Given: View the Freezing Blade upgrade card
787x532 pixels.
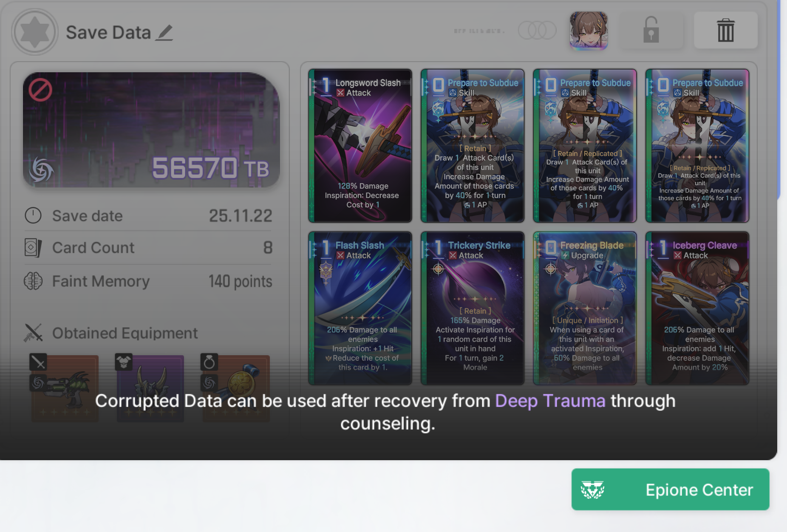Looking at the screenshot, I should 585,308.
